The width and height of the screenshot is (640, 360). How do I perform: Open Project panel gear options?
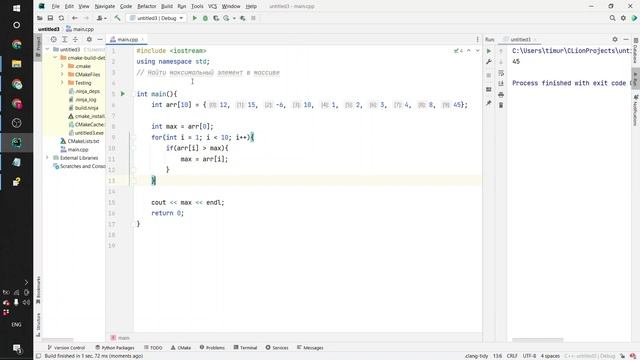(x=89, y=39)
